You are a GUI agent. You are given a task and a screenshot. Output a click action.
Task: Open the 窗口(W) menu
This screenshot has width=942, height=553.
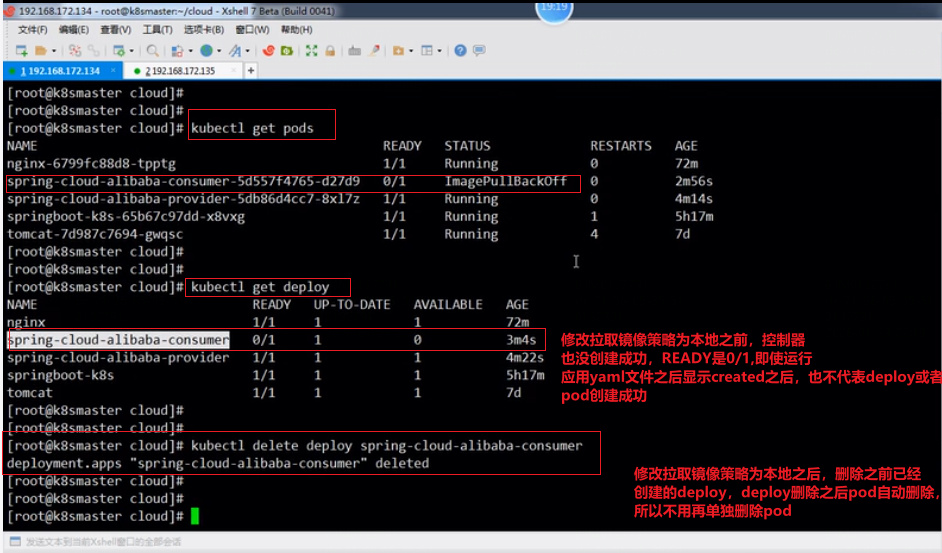click(x=252, y=29)
